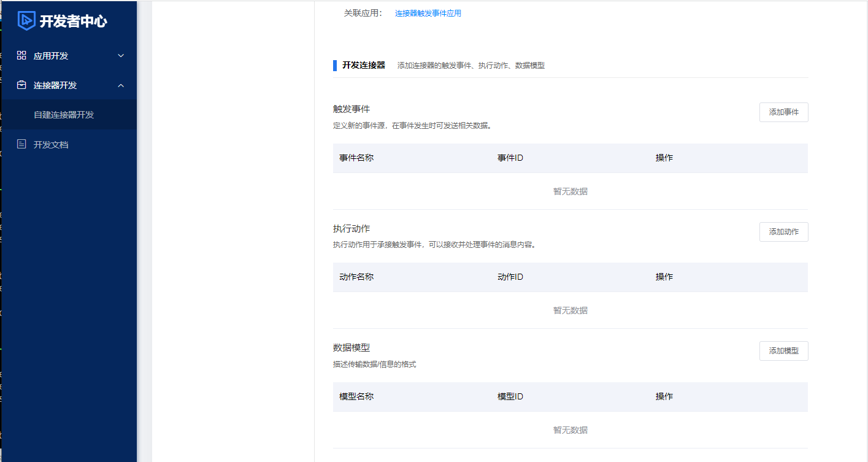The height and width of the screenshot is (462, 868).
Task: Click the 开发者中心 logo icon
Action: tap(26, 21)
